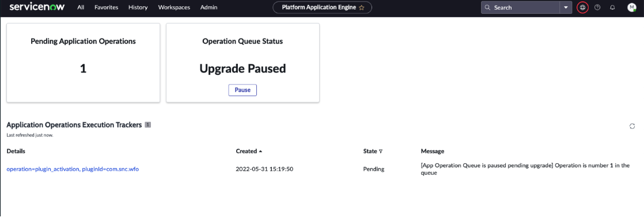Open the globe scope picker icon
The image size is (644, 218).
[582, 7]
